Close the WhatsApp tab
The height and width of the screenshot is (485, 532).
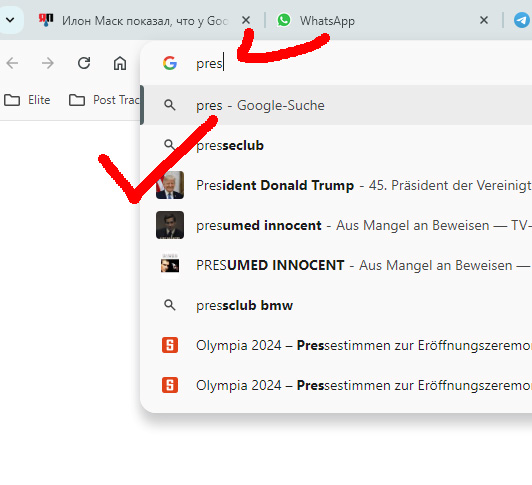(484, 20)
